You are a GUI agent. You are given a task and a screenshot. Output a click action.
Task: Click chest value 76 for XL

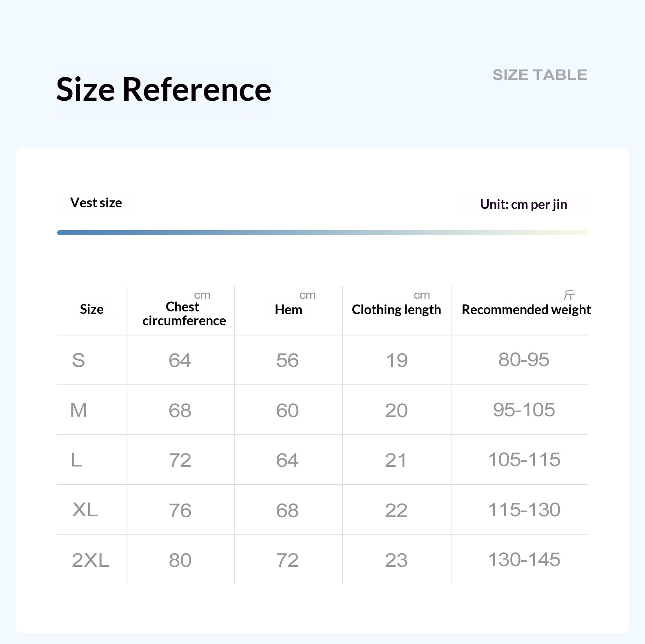click(x=180, y=511)
